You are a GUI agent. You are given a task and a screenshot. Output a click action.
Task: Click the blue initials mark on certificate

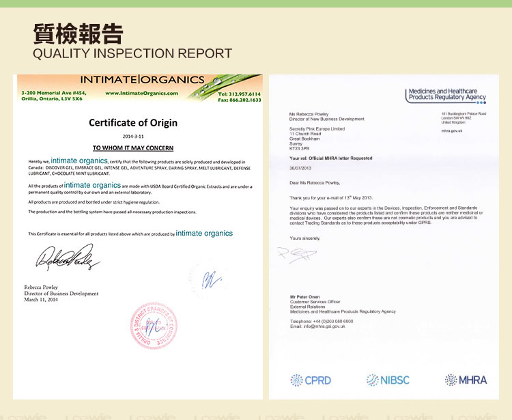tap(212, 279)
